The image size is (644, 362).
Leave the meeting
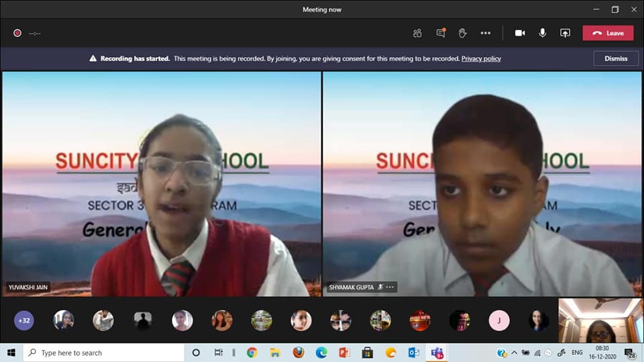click(608, 33)
